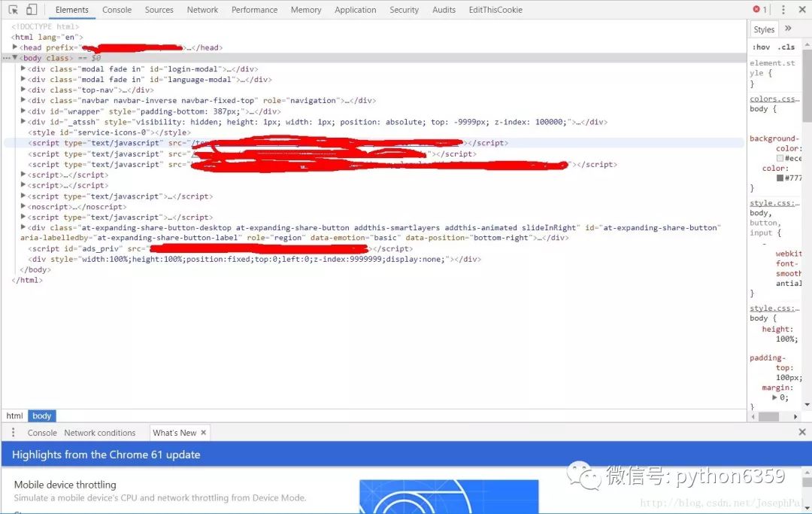Click the red error count indicator

point(759,9)
